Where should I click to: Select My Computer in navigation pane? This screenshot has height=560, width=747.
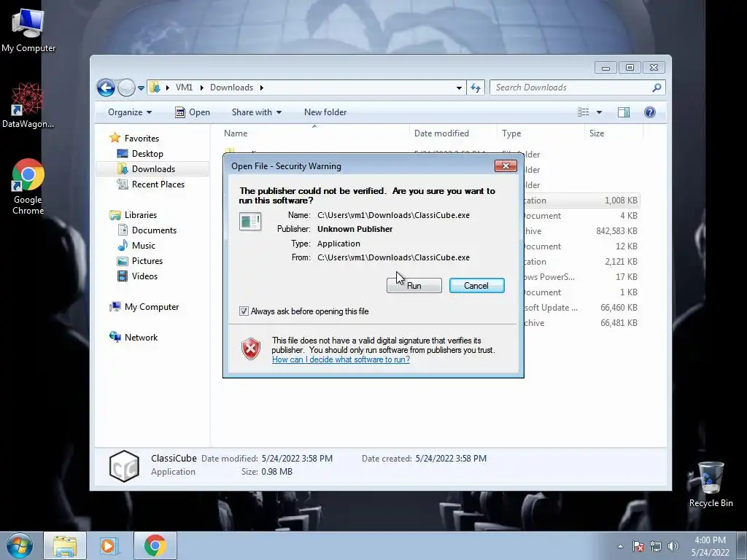(152, 307)
